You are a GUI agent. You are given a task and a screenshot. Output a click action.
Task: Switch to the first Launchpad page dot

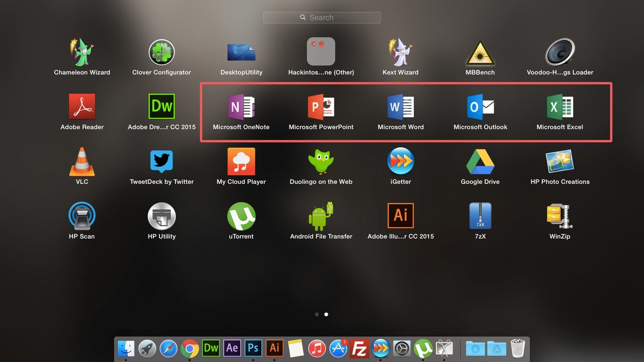(x=317, y=314)
